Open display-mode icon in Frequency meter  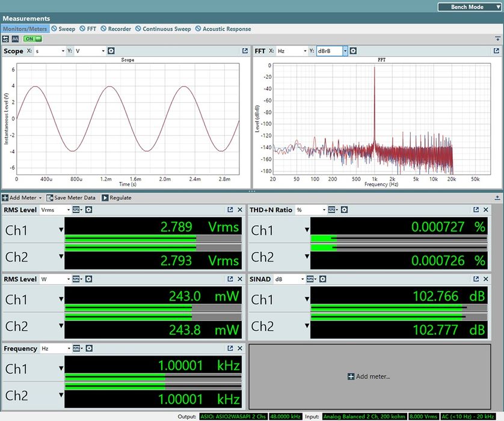click(78, 348)
